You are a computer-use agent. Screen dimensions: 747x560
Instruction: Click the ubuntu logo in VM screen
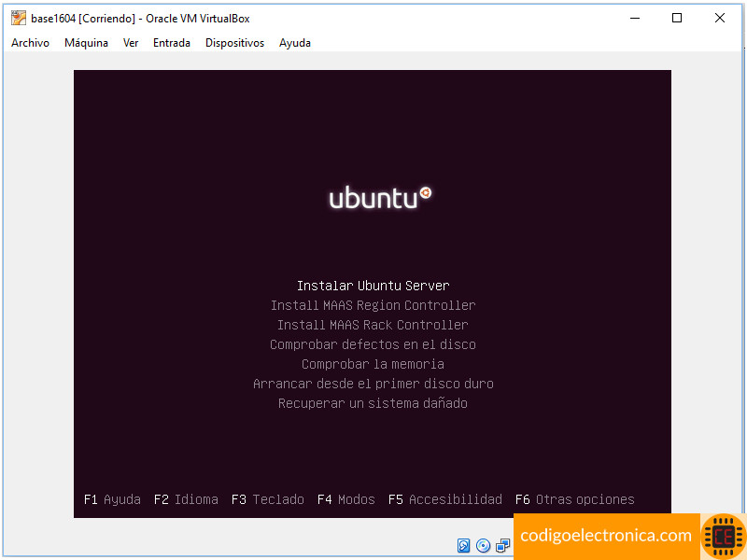(x=380, y=198)
